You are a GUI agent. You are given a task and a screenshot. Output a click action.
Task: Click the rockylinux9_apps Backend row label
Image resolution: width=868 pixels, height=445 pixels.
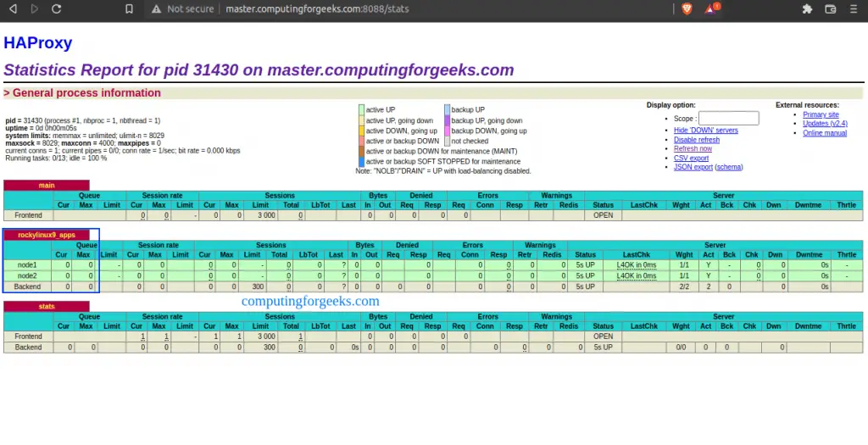coord(27,286)
